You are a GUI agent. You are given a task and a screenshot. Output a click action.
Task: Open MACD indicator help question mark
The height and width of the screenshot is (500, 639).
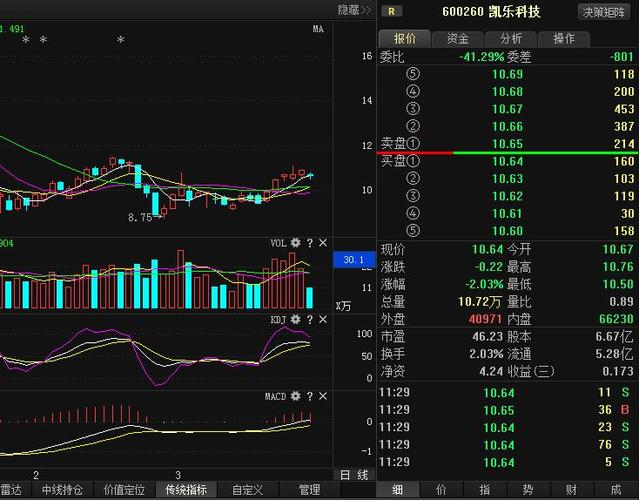tap(310, 396)
